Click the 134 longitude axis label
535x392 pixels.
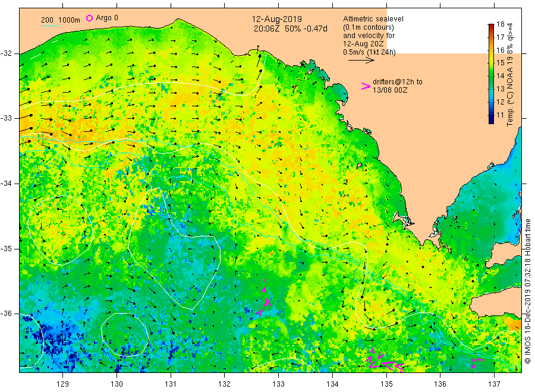click(332, 384)
